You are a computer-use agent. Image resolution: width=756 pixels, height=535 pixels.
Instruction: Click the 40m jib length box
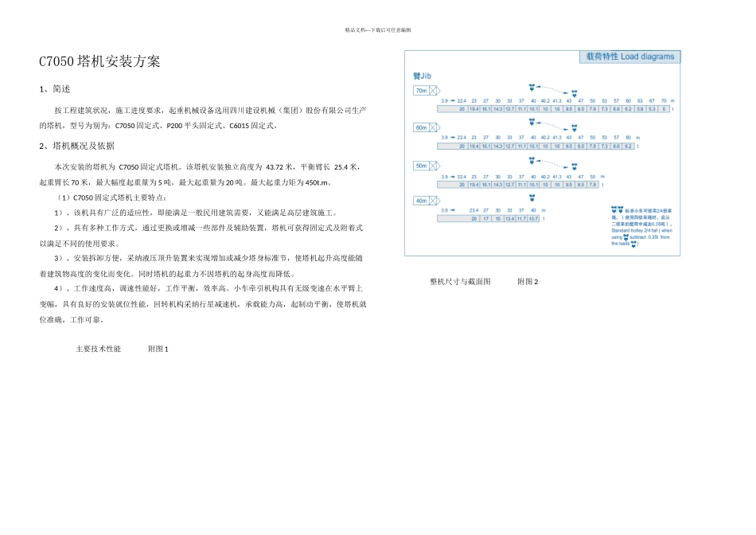click(x=427, y=201)
